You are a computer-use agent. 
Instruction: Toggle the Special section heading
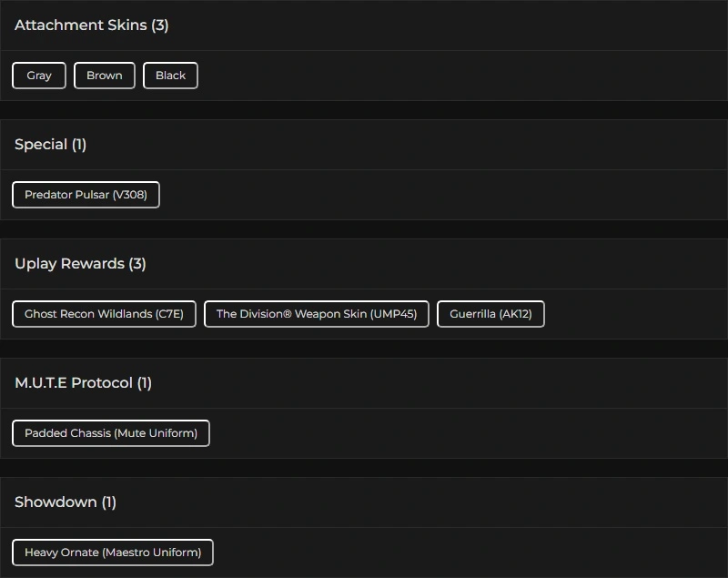click(x=41, y=145)
